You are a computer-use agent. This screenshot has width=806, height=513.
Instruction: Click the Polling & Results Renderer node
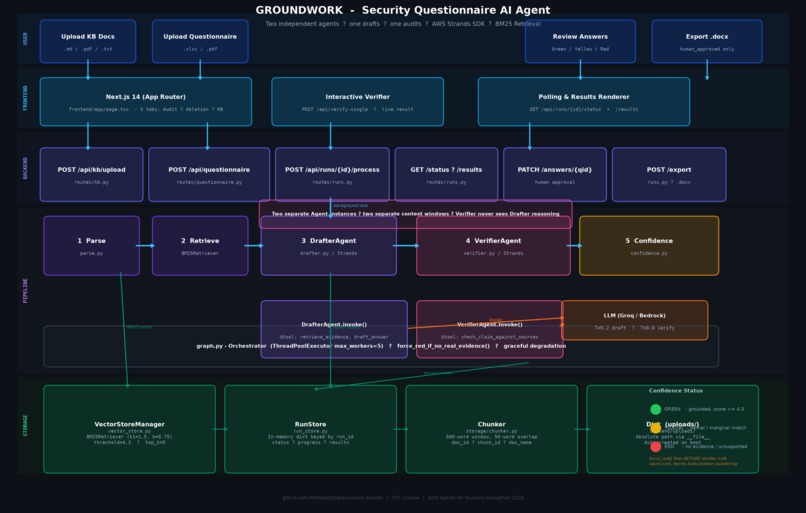(x=583, y=102)
